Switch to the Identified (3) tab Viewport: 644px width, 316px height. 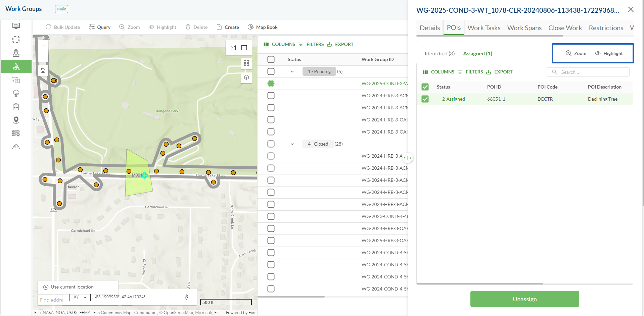click(440, 54)
